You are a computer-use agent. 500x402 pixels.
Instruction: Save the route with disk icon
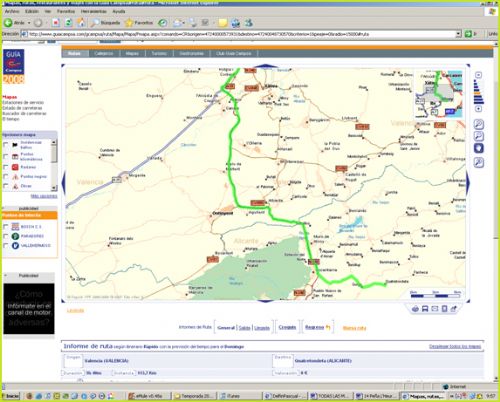point(425,309)
